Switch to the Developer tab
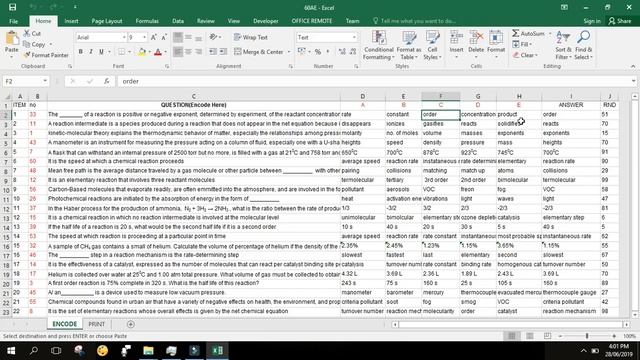This screenshot has width=640, height=360. point(266,21)
